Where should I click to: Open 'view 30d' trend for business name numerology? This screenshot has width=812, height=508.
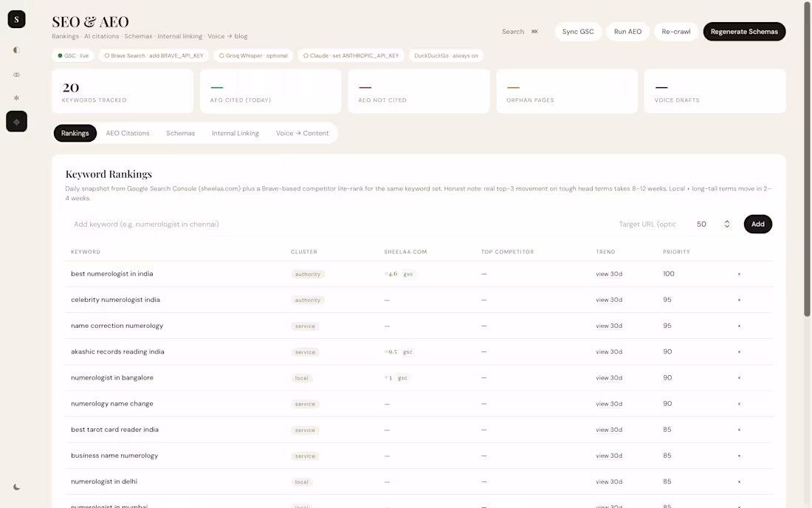point(609,456)
